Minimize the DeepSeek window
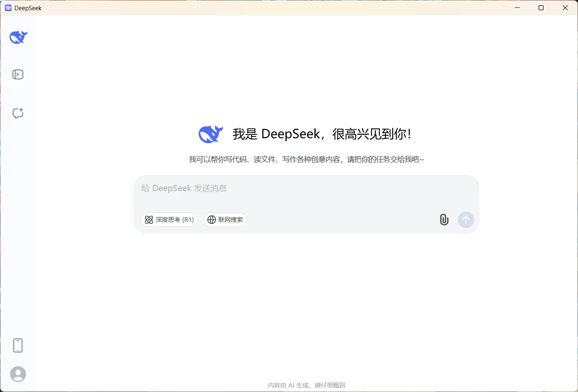Viewport: 578px width, 392px height. coord(517,8)
